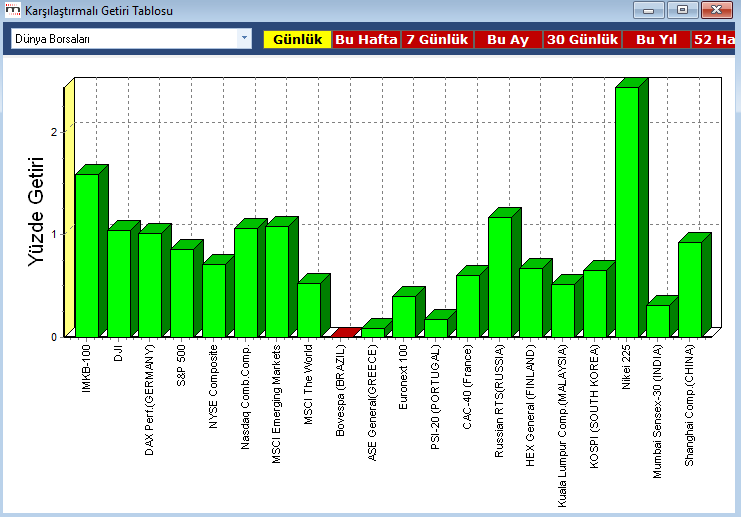Viewport: 741px width, 517px height.
Task: Click the red Bovespa (BRAZIL) bar
Action: (x=346, y=332)
